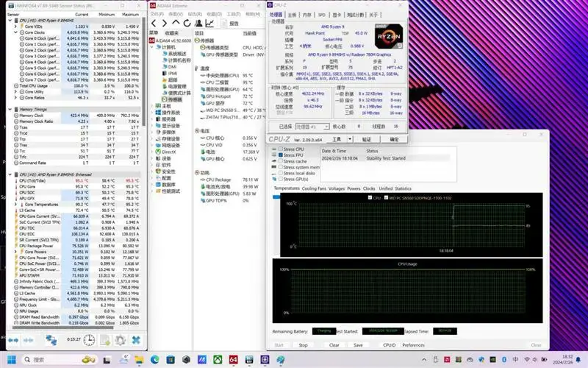Image resolution: width=588 pixels, height=368 pixels.
Task: Uncheck Stress FPU checkbox
Action: tap(281, 155)
